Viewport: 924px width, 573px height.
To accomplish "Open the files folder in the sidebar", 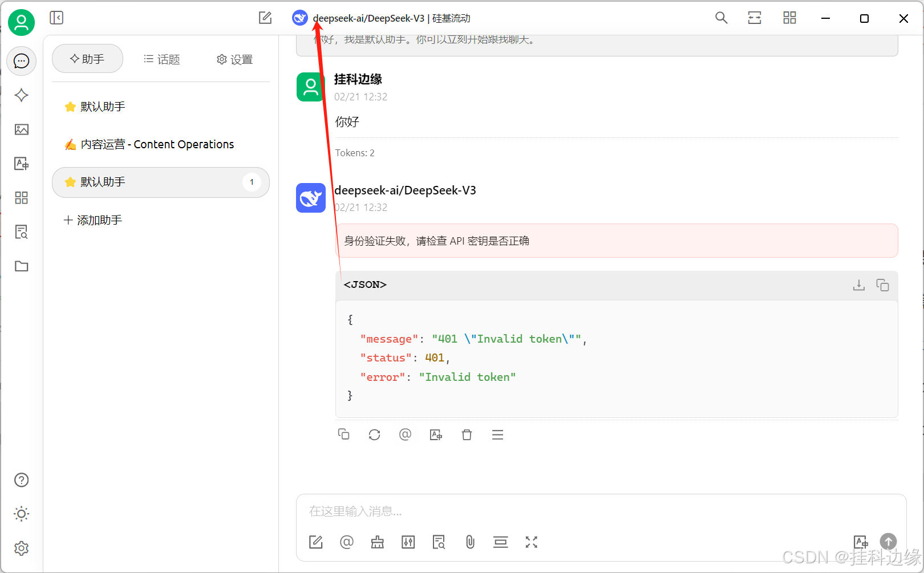I will coord(22,266).
